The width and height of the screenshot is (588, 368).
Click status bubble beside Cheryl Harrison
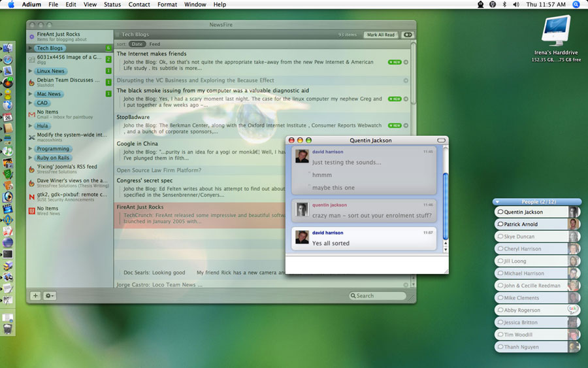click(x=500, y=248)
